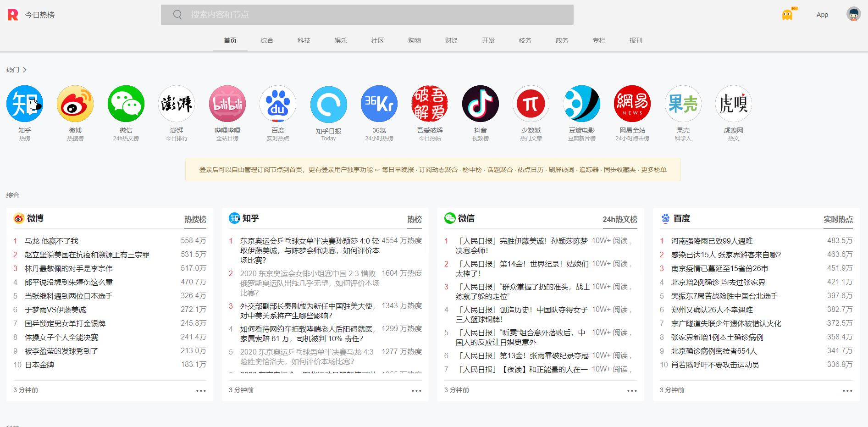
Task: Expand the 热门 section chevron
Action: [x=25, y=70]
